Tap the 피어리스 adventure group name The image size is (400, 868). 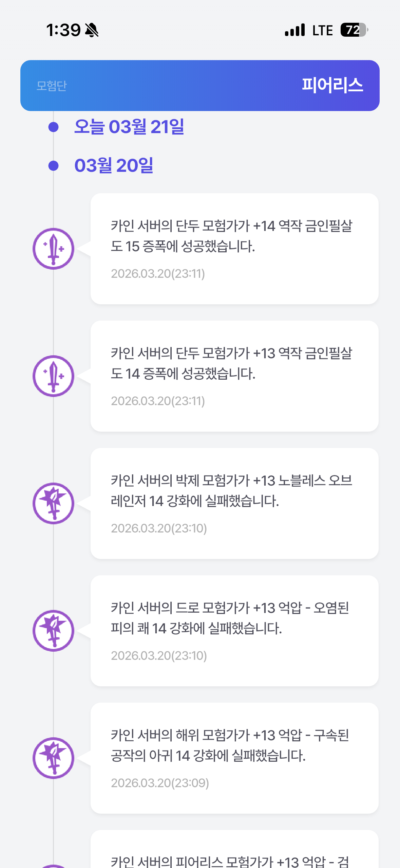coord(332,85)
